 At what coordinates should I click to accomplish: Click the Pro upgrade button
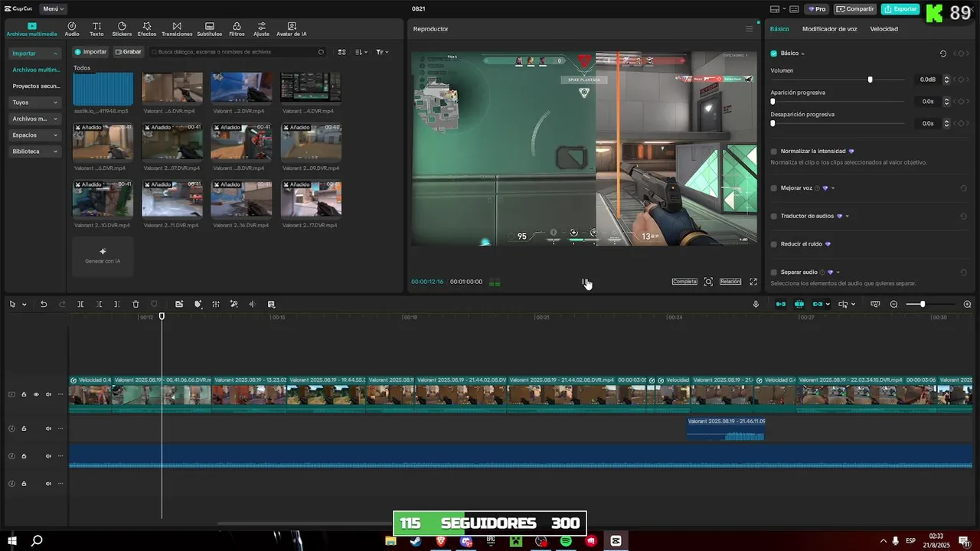coord(817,9)
